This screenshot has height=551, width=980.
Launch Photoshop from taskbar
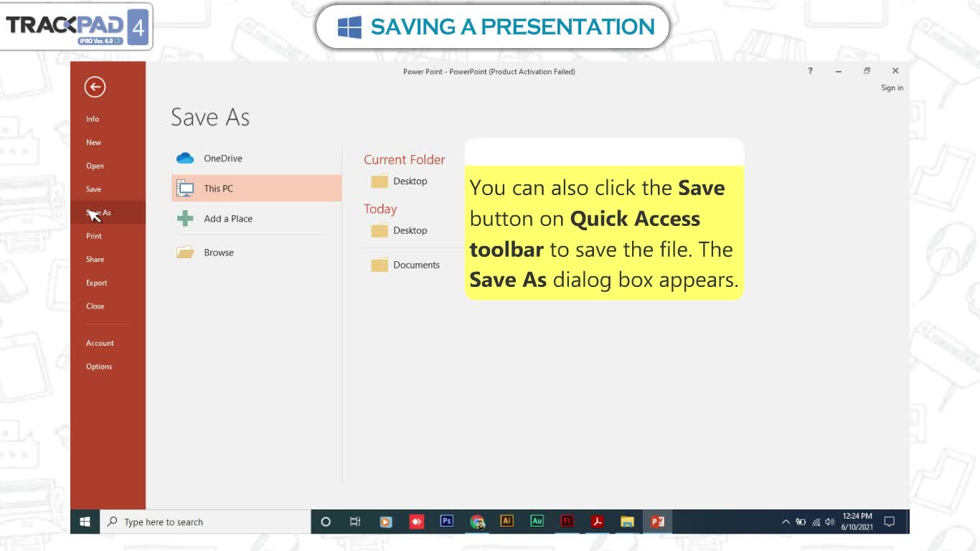[x=446, y=522]
